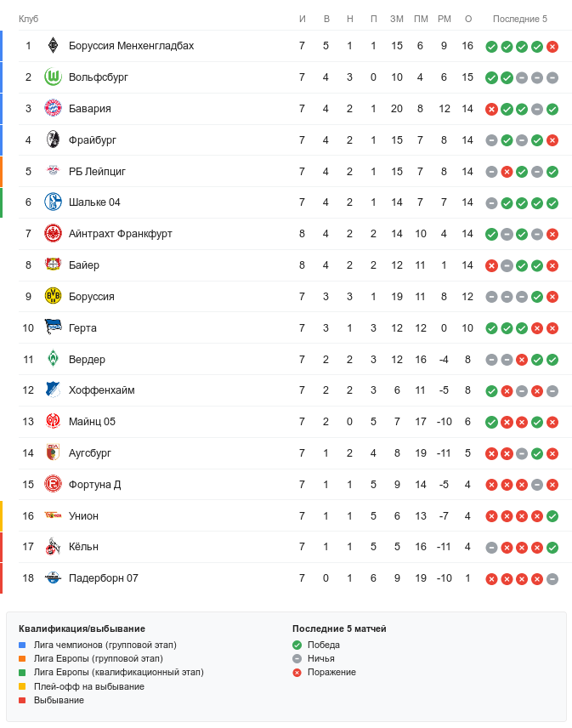This screenshot has width=572, height=728.
Task: Open the РБ Лейпциг team link
Action: (x=97, y=172)
